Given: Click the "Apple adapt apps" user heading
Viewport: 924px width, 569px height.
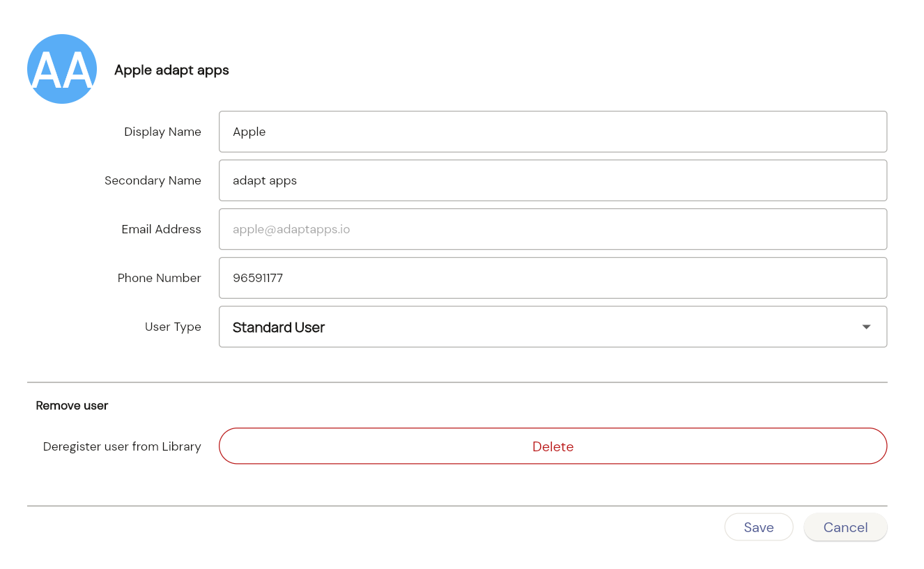Looking at the screenshot, I should (171, 70).
